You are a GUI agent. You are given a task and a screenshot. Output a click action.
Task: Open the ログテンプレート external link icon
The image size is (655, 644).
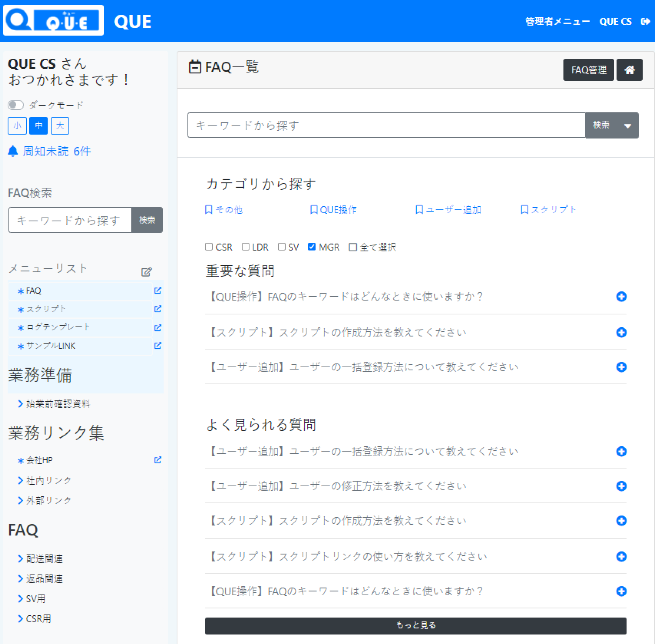click(x=158, y=327)
